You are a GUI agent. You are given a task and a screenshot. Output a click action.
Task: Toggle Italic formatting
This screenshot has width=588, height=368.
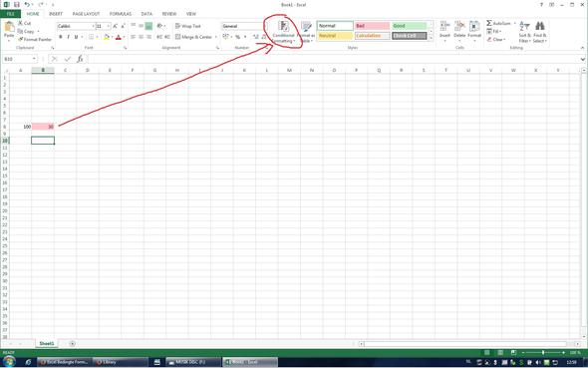(68, 37)
